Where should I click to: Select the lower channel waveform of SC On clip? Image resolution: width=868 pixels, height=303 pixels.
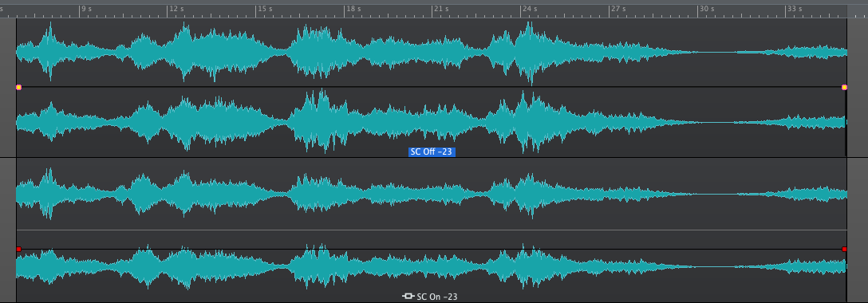pyautogui.click(x=432, y=266)
